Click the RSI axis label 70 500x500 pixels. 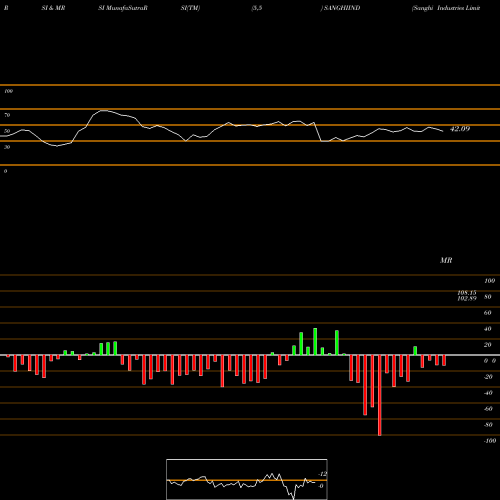pyautogui.click(x=7, y=115)
